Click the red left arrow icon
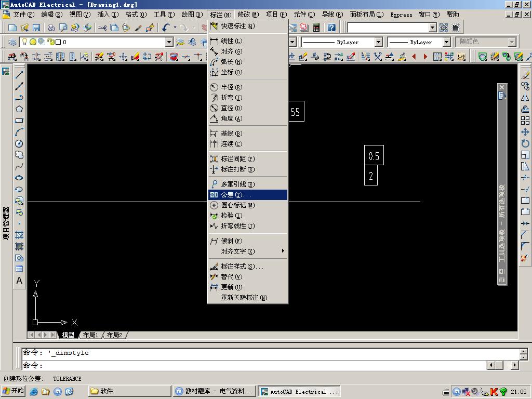The image size is (532, 399). pos(414,57)
